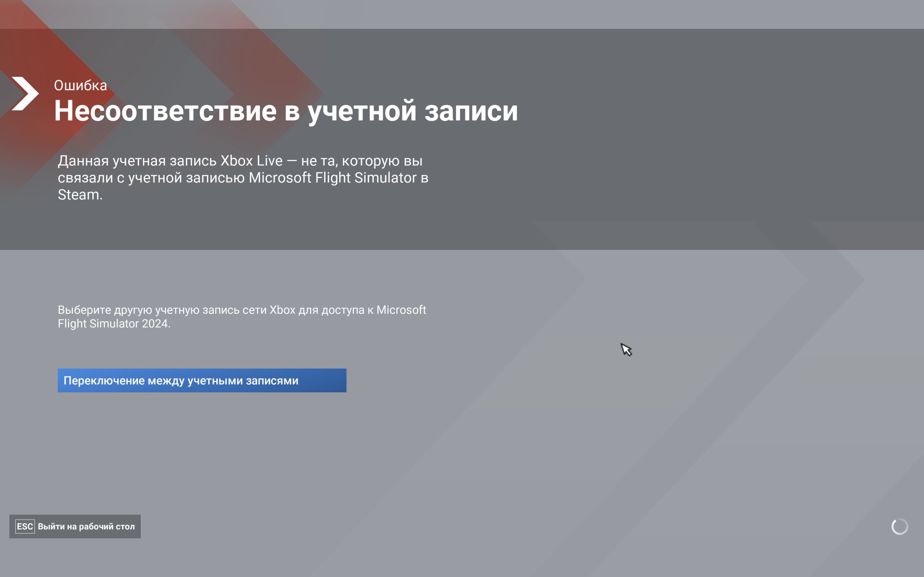Click Выйти на рабочий стол button
The height and width of the screenshot is (577, 924).
(75, 526)
